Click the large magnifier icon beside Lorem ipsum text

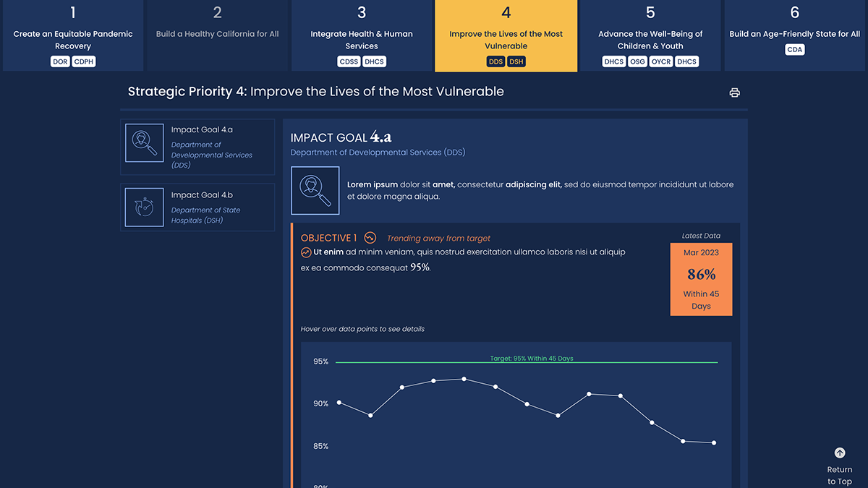(x=315, y=191)
